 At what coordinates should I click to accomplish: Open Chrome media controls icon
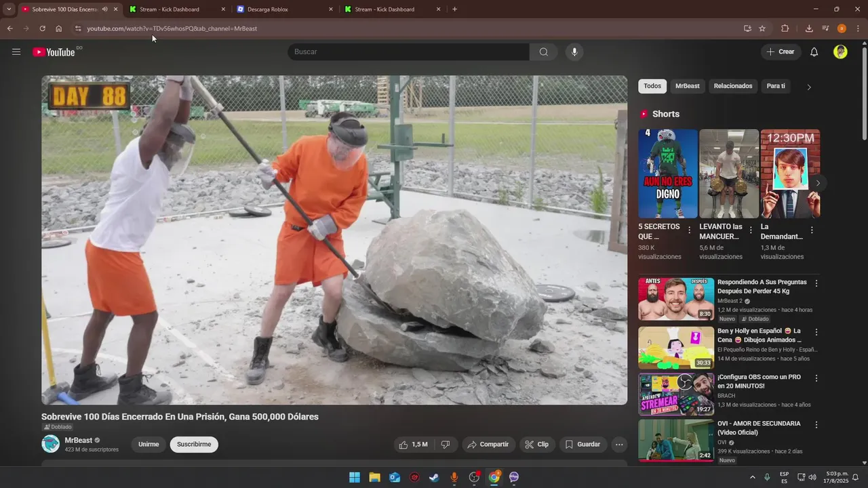825,28
